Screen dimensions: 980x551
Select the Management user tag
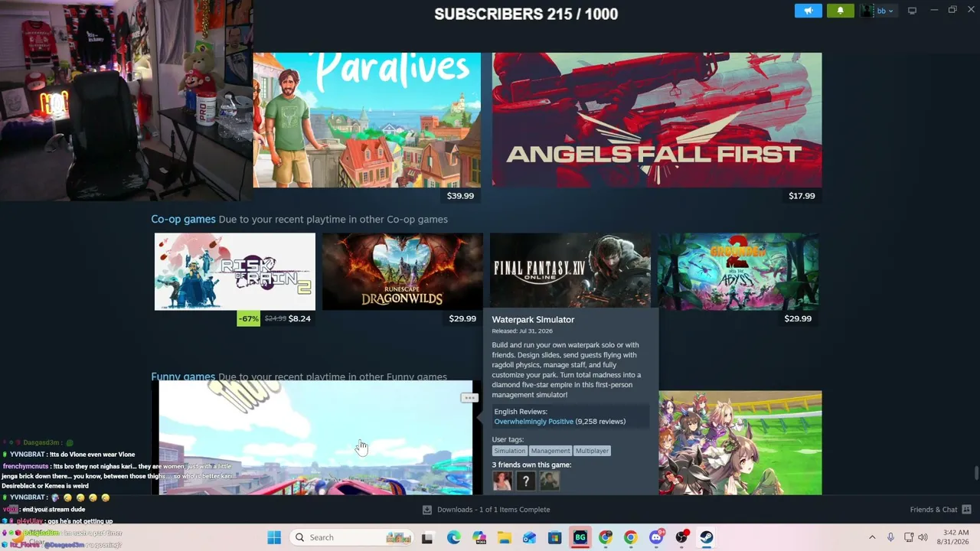[550, 451]
